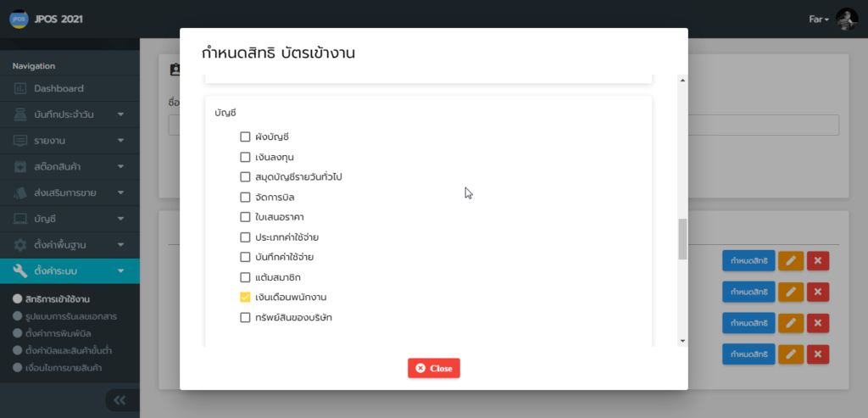The width and height of the screenshot is (868, 418).
Task: Click fourth row's กำหนดสิทธิ button
Action: pyautogui.click(x=748, y=354)
